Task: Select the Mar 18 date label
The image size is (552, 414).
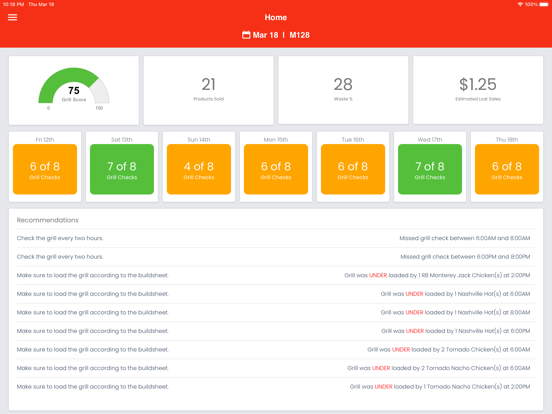Action: pos(265,35)
